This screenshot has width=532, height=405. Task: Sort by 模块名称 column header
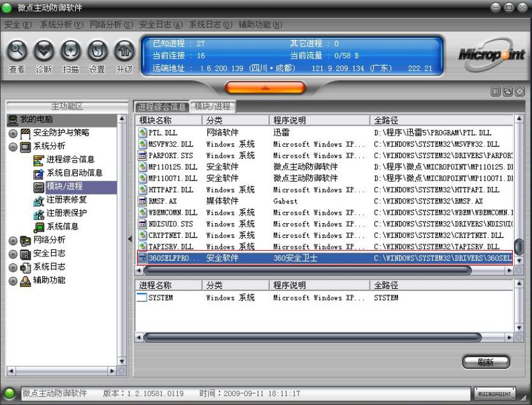pyautogui.click(x=169, y=121)
